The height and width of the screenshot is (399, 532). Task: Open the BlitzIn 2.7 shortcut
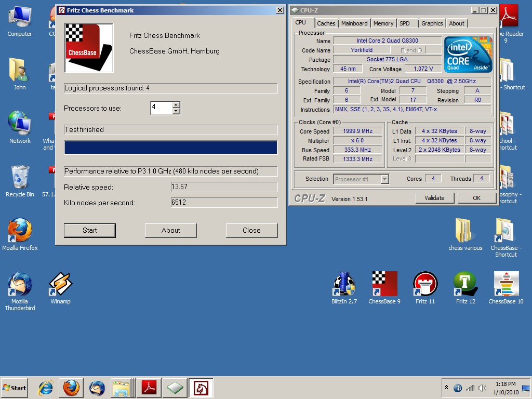(344, 288)
